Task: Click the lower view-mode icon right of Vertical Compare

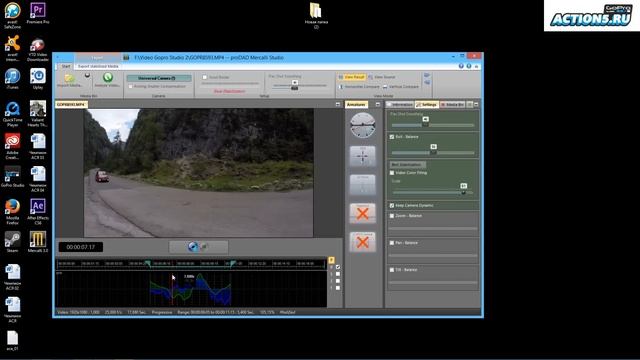Action: (x=427, y=83)
